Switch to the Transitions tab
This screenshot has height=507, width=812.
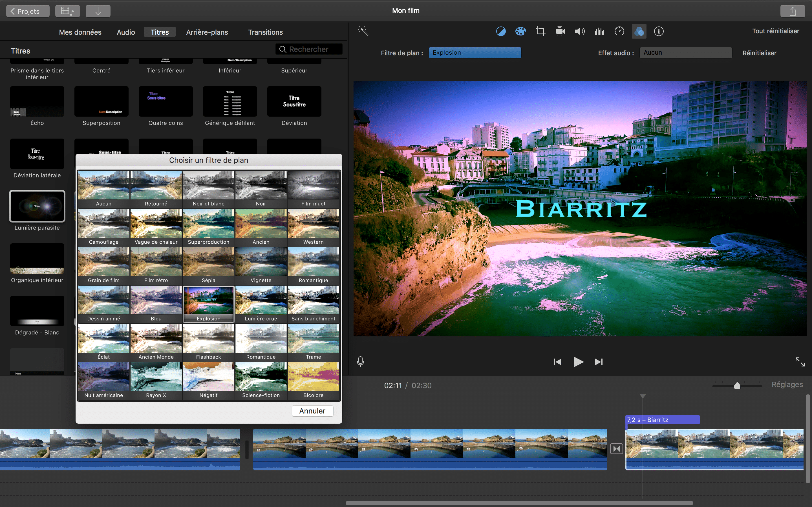[x=265, y=32]
